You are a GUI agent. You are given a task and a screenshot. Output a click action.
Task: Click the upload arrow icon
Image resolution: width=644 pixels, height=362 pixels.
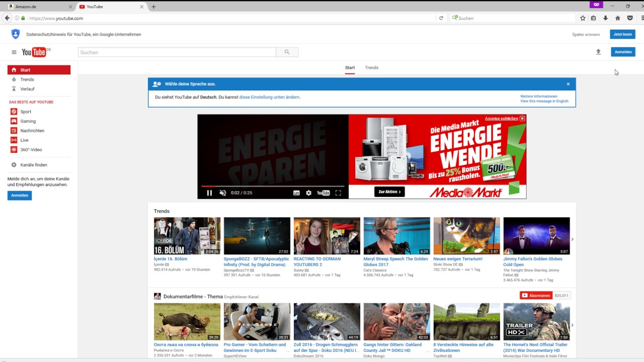pyautogui.click(x=598, y=52)
